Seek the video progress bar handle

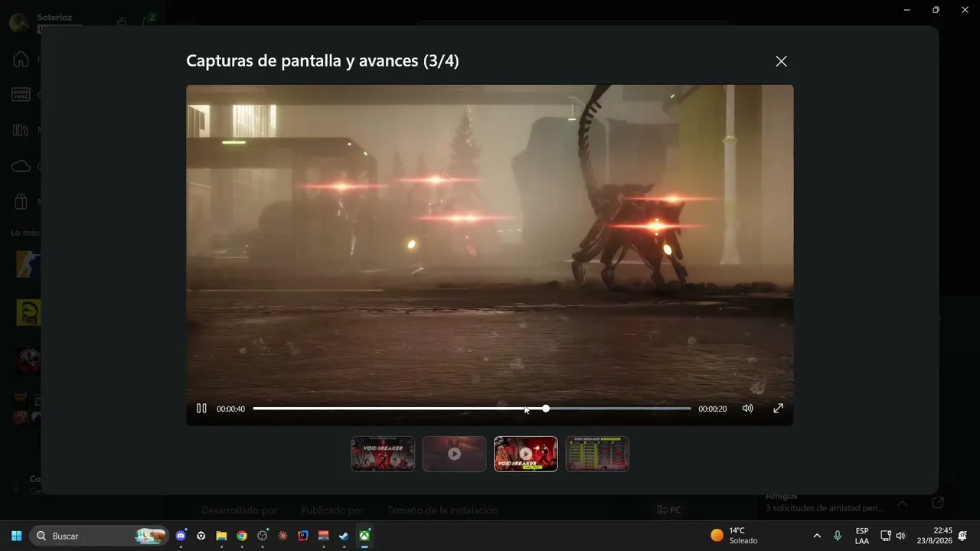click(546, 409)
